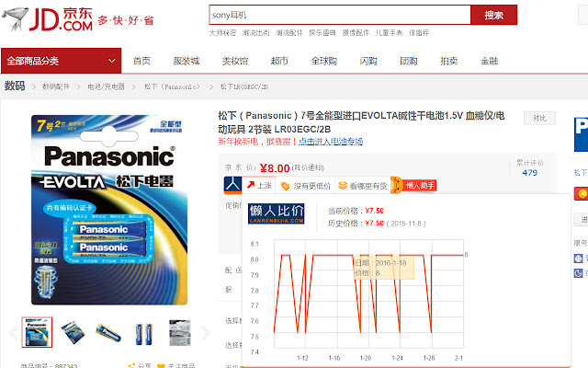Focus the search box containing sony耳机

pos(340,15)
